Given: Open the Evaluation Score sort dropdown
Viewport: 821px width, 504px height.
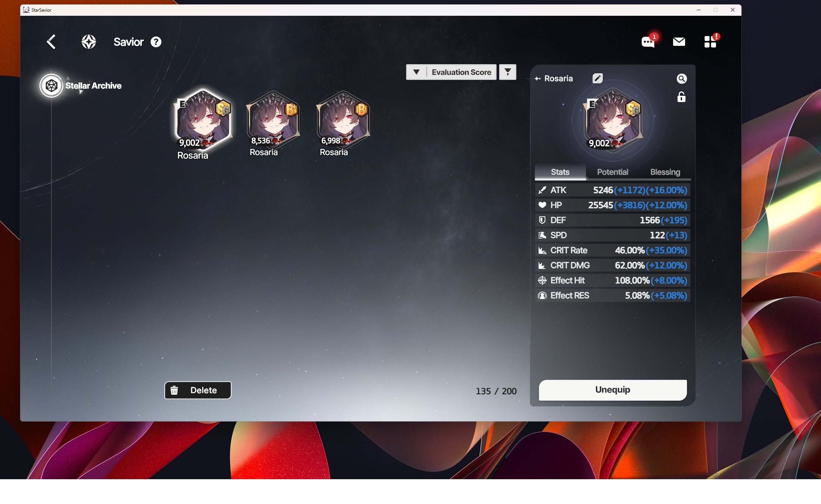Looking at the screenshot, I should tap(461, 72).
